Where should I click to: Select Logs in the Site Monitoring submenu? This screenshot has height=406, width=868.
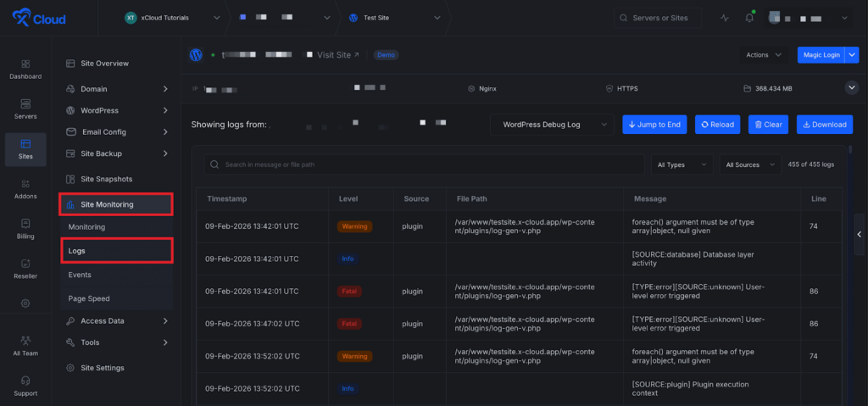tap(77, 251)
